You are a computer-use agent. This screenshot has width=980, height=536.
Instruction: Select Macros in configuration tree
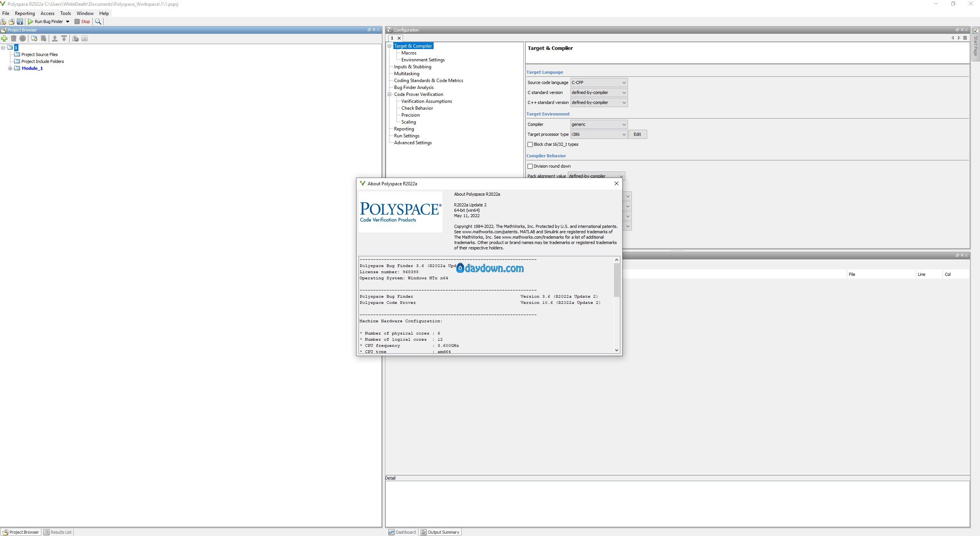[x=409, y=53]
